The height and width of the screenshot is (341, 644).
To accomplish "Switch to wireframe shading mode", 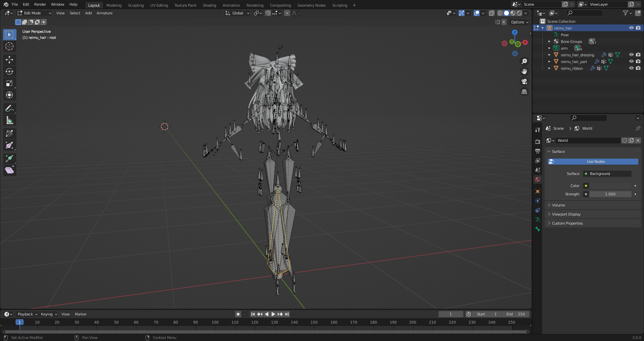I will tap(500, 13).
